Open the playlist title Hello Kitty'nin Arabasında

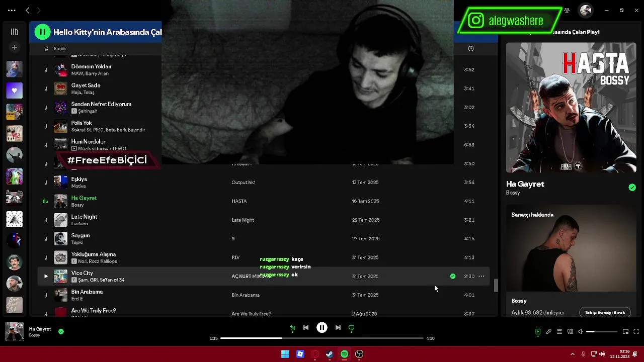click(x=107, y=32)
